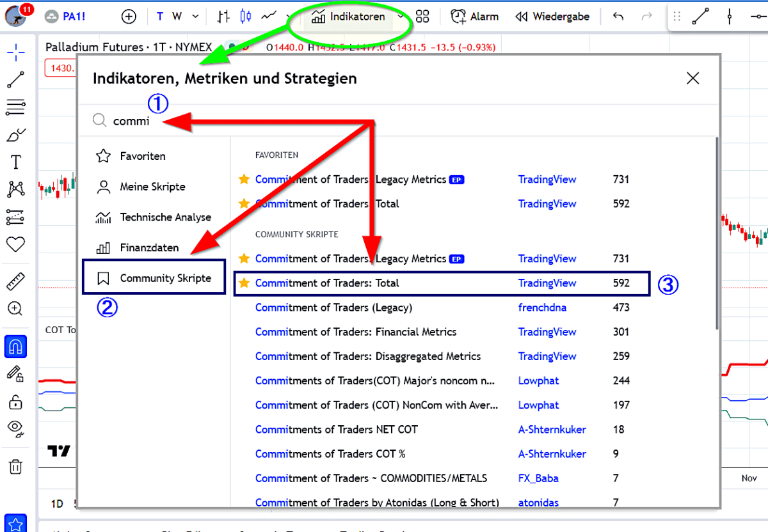Select the XABCD Pattern tool icon
The width and height of the screenshot is (768, 532).
14,189
